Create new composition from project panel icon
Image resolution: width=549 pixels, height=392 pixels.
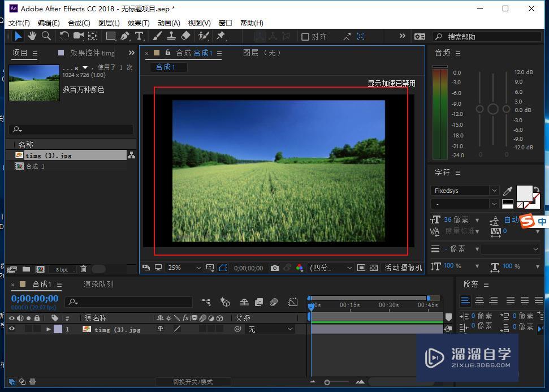coord(40,269)
